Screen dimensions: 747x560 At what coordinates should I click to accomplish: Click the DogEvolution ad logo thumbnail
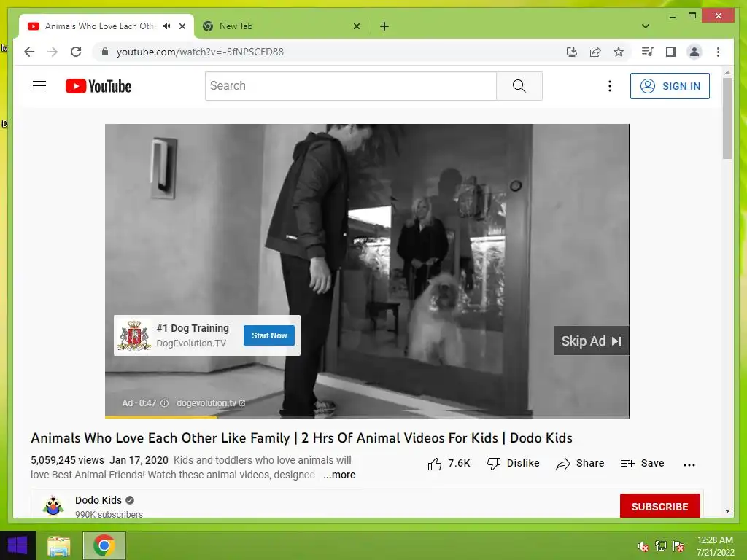[134, 335]
